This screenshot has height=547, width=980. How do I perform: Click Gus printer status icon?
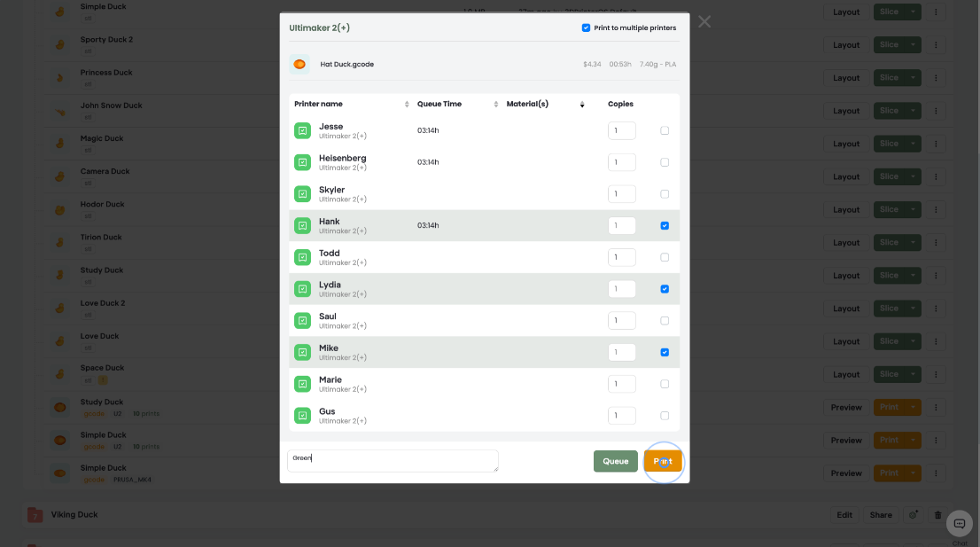pos(302,416)
